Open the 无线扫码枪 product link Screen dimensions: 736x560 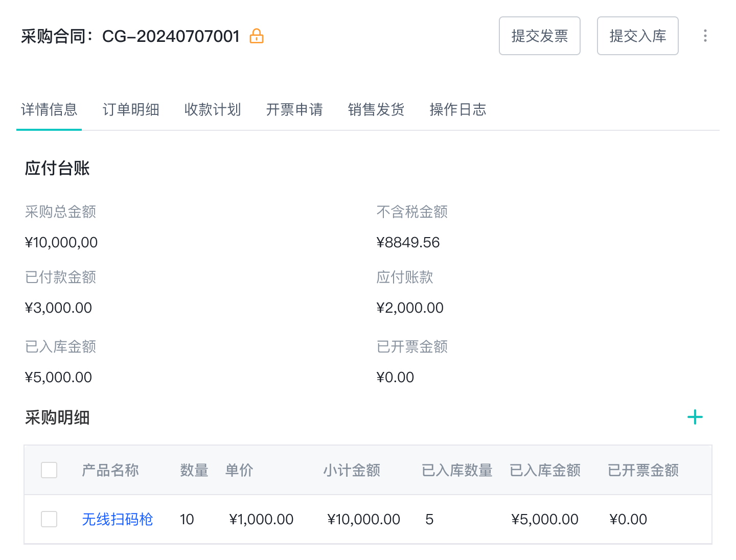pos(118,519)
